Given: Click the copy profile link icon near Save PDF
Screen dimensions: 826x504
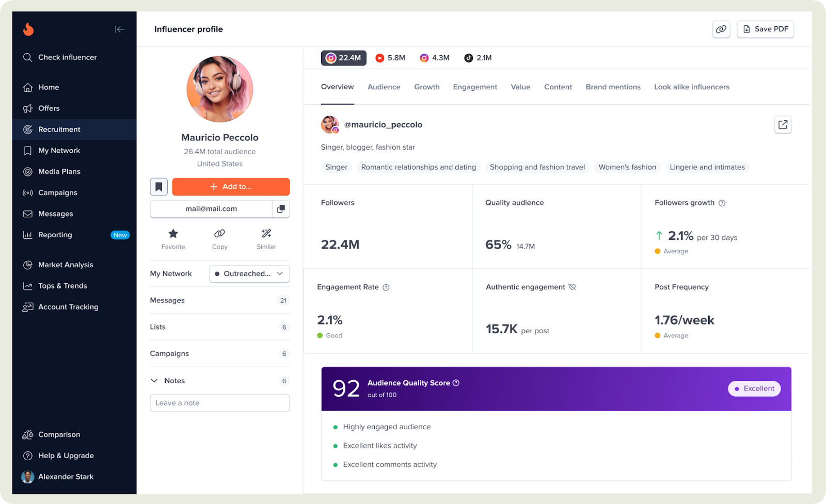Looking at the screenshot, I should point(721,29).
